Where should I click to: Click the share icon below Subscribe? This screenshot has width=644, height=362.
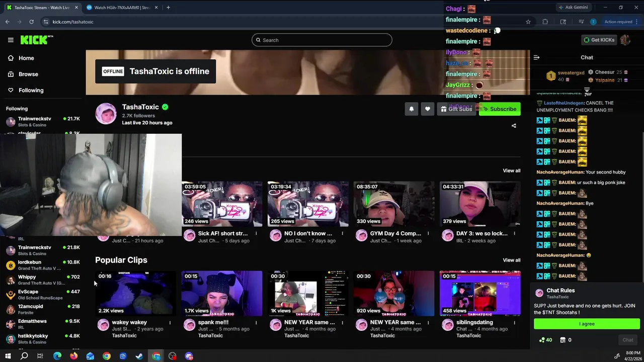click(x=514, y=126)
